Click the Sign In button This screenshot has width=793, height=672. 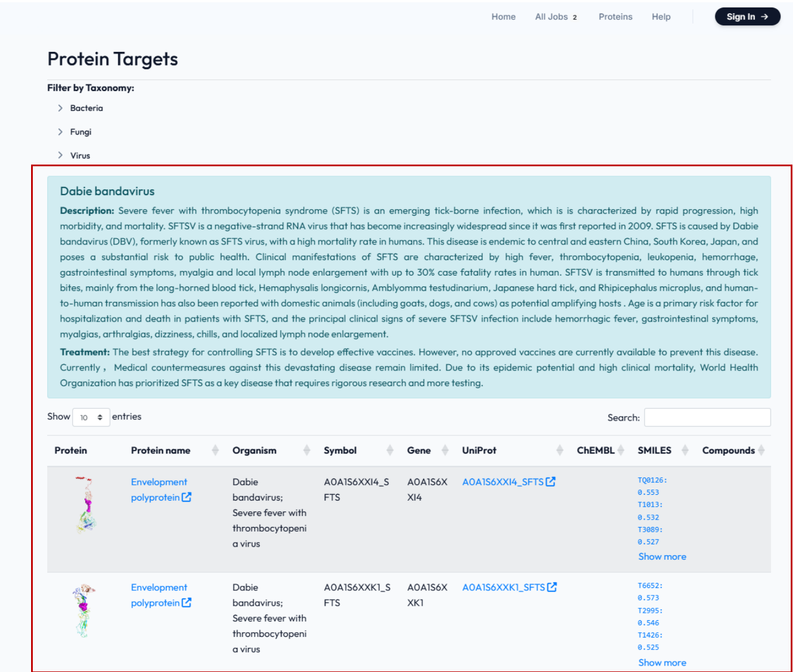[x=748, y=17]
